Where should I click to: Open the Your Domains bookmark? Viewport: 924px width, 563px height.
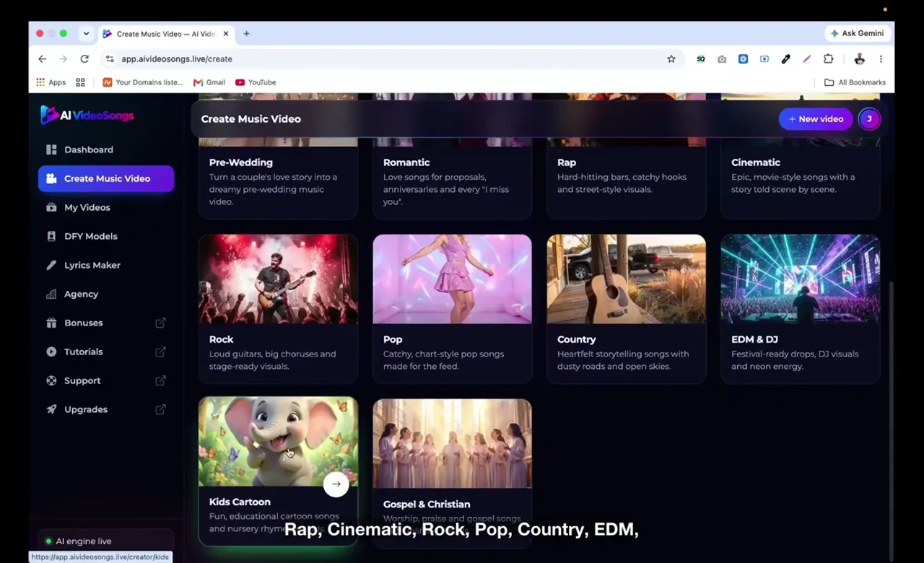[143, 82]
